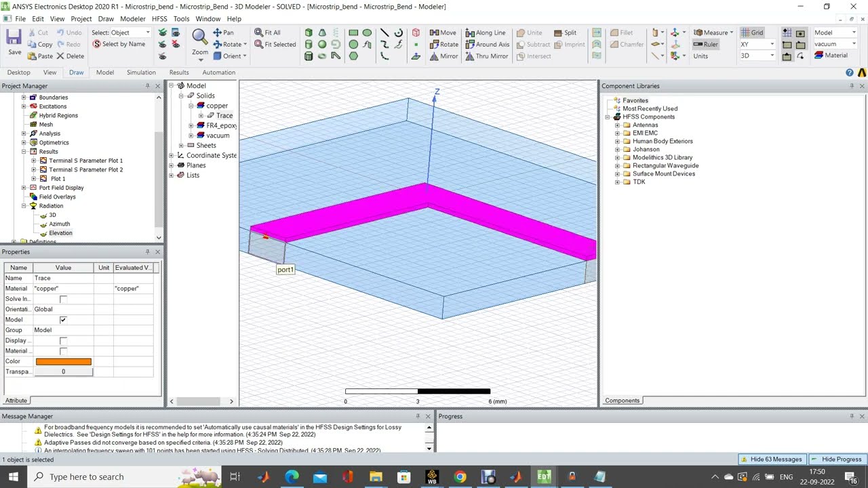
Task: Open Google Chrome from taskbar
Action: click(x=460, y=476)
